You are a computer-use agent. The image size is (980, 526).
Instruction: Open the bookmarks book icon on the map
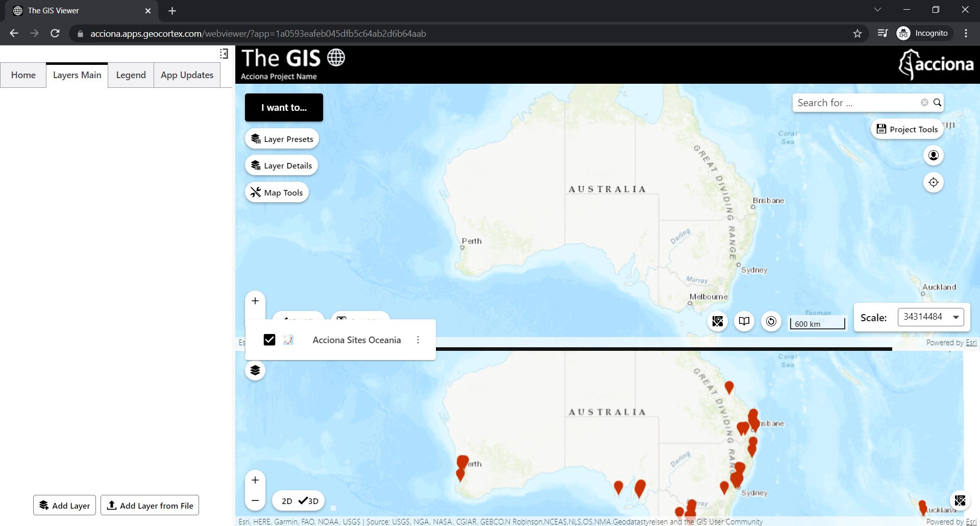[744, 321]
